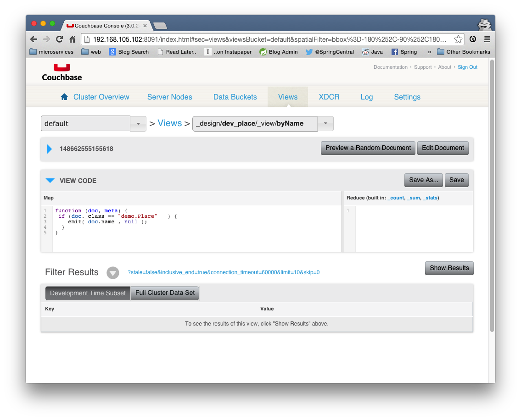
Task: Open the view selector dropdown arrow
Action: (325, 123)
